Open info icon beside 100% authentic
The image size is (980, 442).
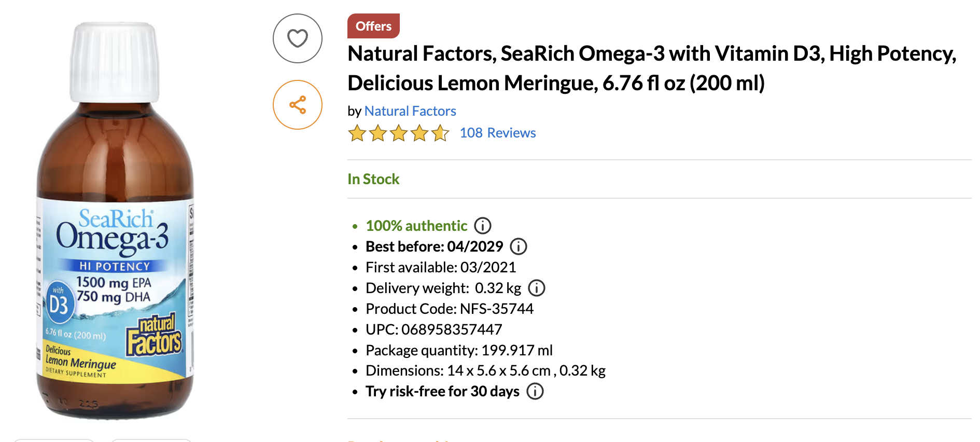(483, 226)
